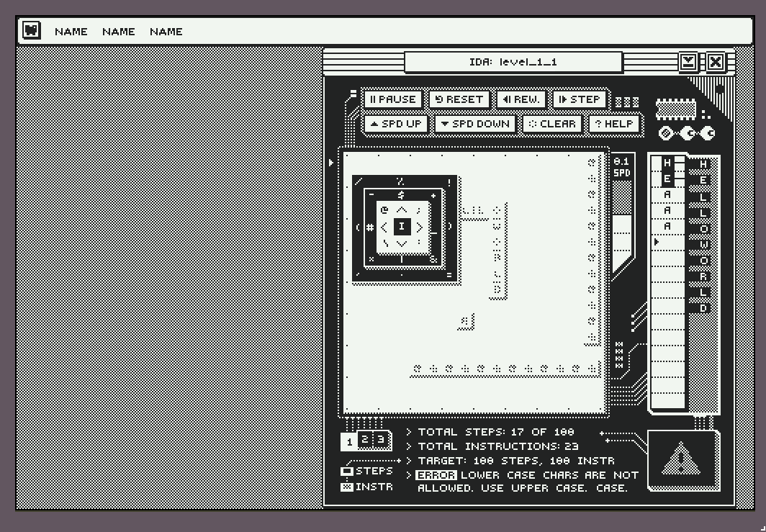Screen dimensions: 766x532
Task: Switch to tab 2 below the grid
Action: click(365, 439)
